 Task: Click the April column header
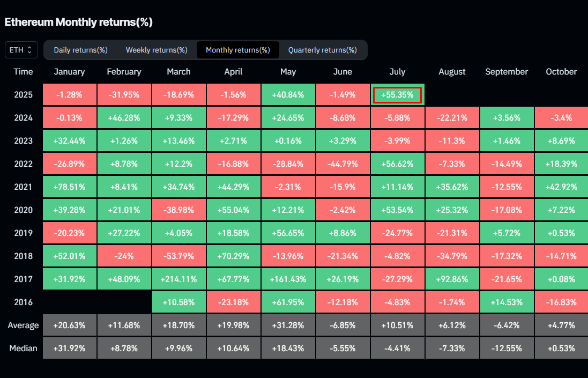tap(233, 72)
